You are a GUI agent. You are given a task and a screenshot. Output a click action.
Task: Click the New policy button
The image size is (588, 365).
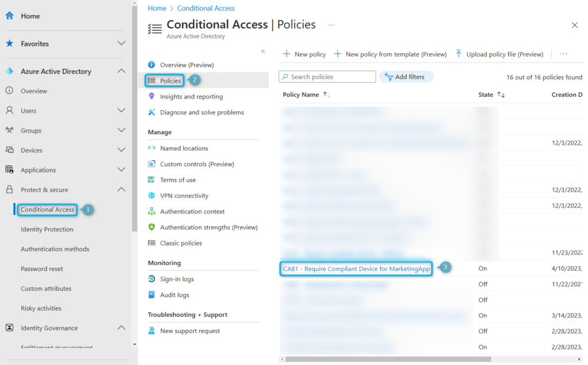(x=304, y=53)
